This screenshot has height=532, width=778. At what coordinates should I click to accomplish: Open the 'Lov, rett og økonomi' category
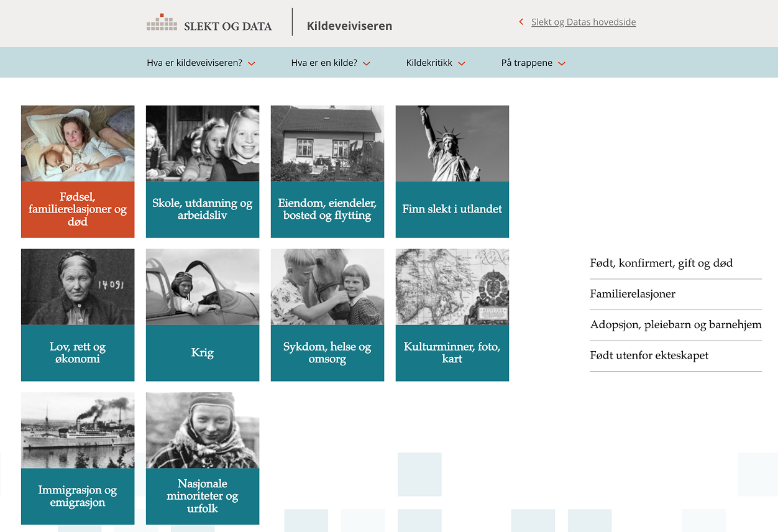pos(78,352)
